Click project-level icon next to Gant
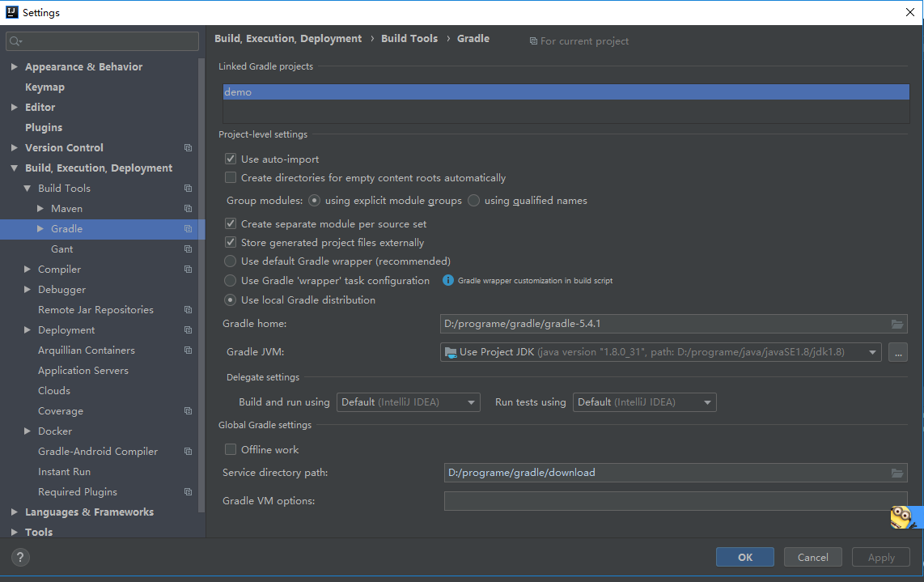Viewport: 924px width, 582px height. [x=188, y=249]
